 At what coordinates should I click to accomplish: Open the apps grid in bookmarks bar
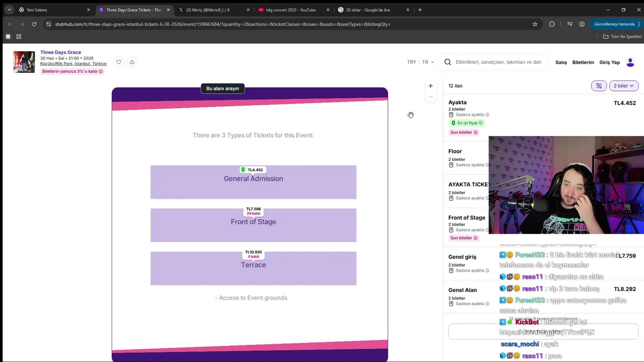[x=19, y=37]
